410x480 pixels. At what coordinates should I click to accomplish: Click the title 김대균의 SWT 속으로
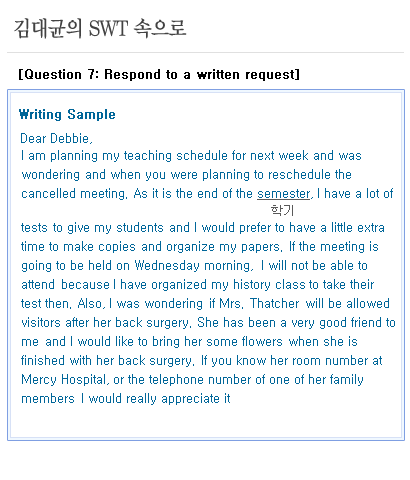tap(100, 28)
